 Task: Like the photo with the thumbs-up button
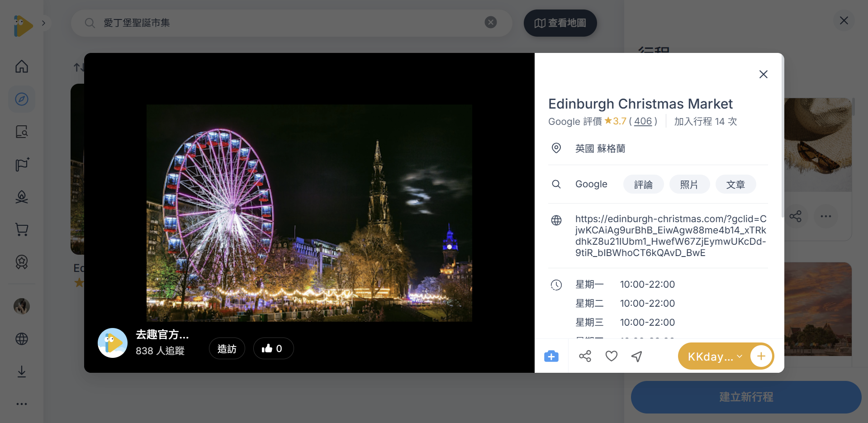[273, 348]
